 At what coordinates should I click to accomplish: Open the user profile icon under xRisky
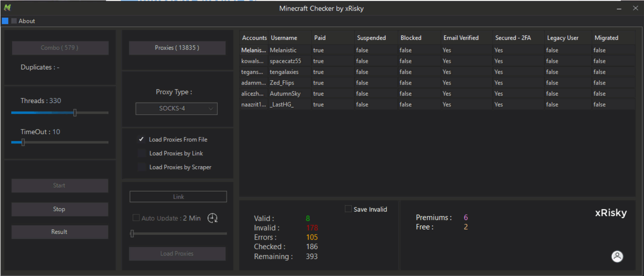coord(617,257)
